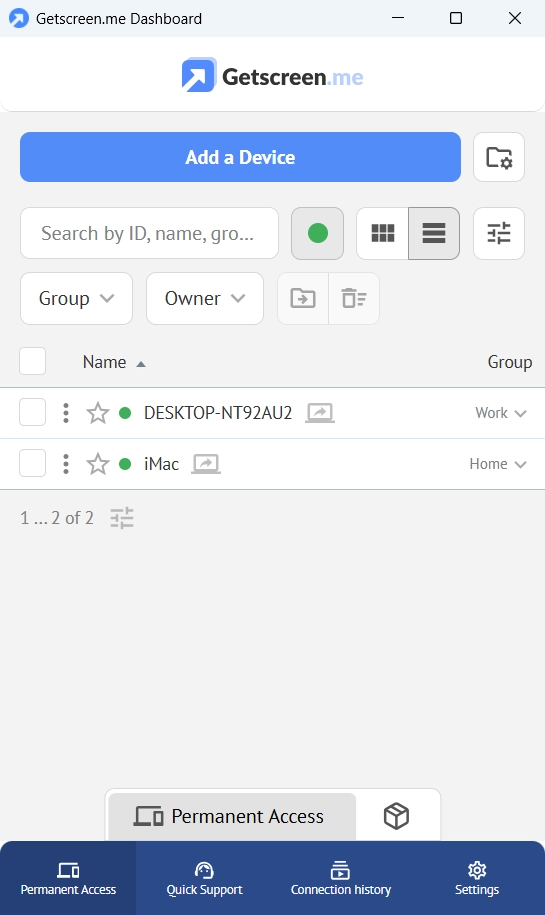Connect to iMac via screen icon
The image size is (545, 915).
(206, 464)
